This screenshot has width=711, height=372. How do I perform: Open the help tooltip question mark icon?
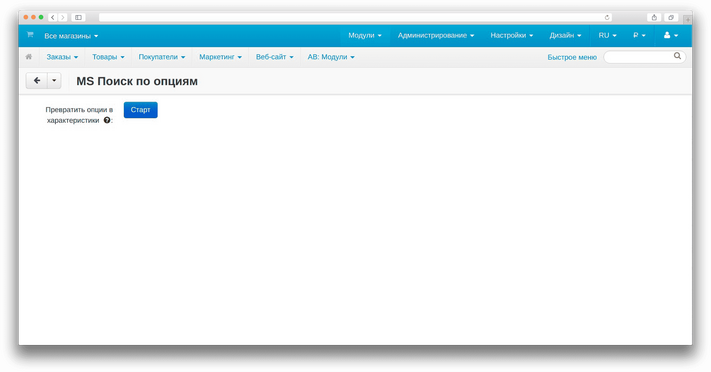point(107,120)
